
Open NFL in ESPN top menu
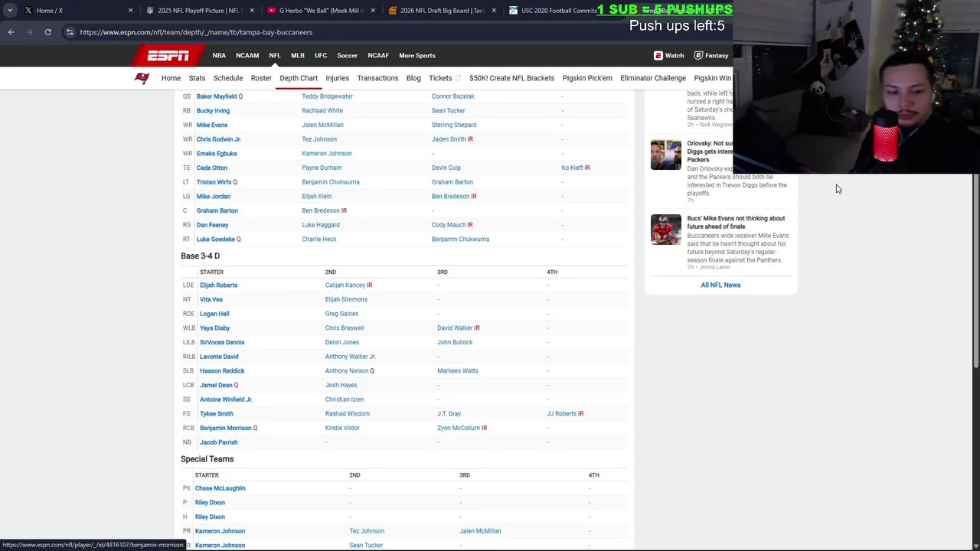275,56
